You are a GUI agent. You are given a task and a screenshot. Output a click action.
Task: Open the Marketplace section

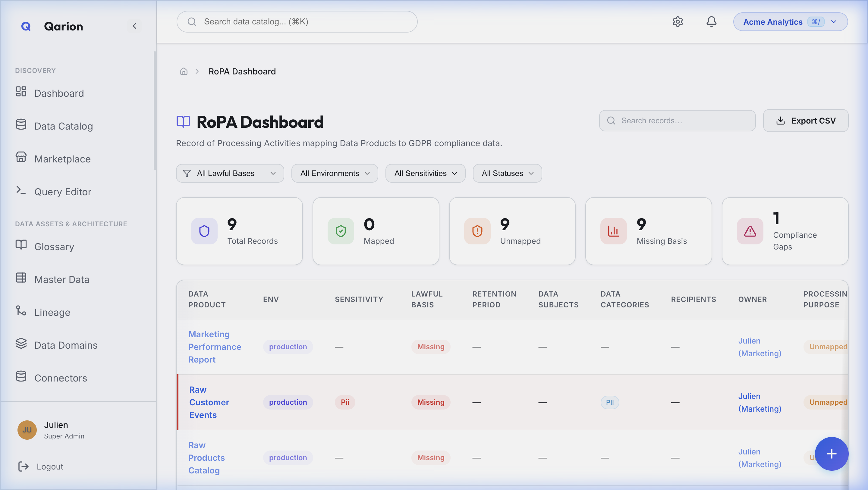(x=62, y=159)
